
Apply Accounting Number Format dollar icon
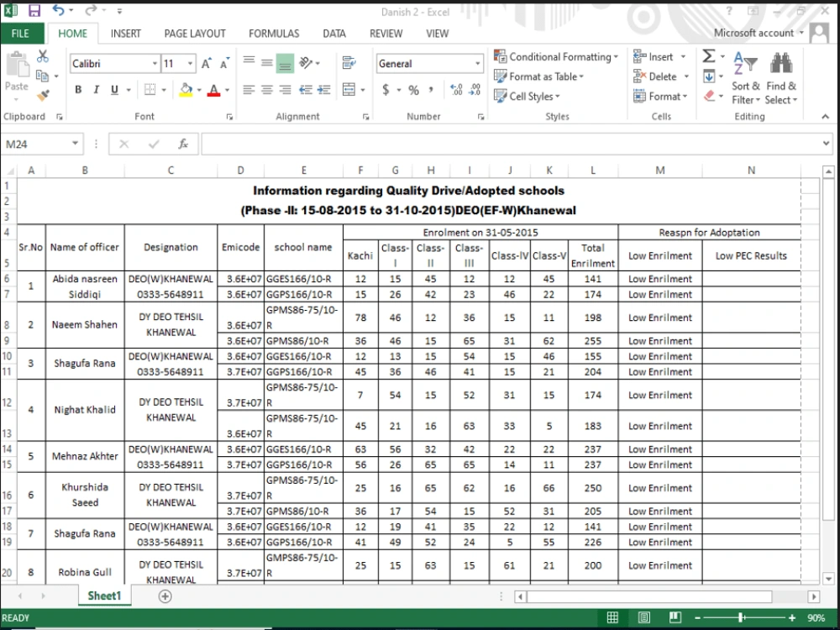(x=386, y=90)
